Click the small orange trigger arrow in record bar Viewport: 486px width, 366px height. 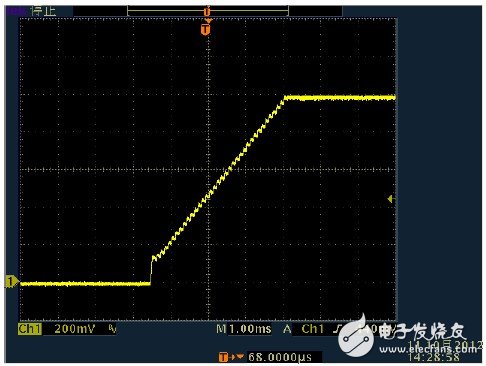point(207,12)
